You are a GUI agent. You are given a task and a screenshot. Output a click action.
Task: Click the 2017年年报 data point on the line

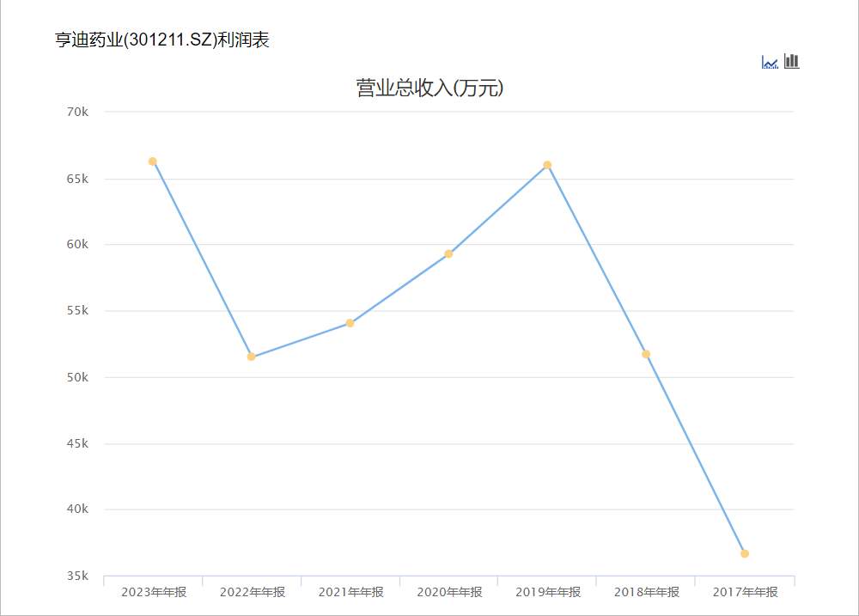tap(745, 554)
